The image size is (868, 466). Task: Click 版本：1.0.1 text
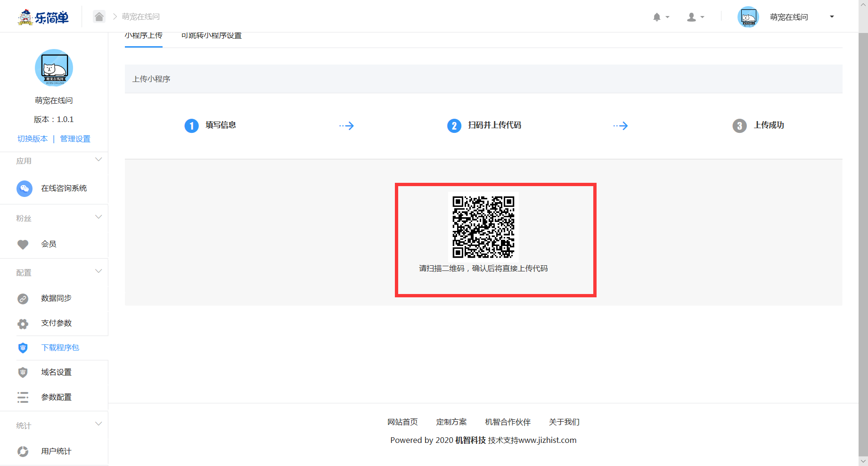54,119
